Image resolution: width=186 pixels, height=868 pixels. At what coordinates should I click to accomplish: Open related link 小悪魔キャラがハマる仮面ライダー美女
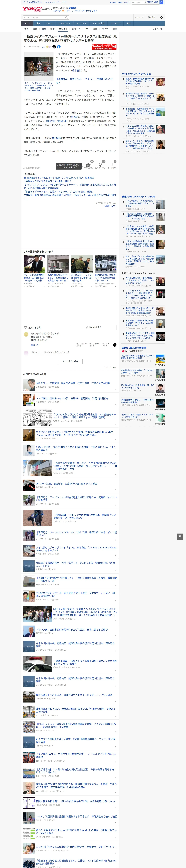[48, 181]
